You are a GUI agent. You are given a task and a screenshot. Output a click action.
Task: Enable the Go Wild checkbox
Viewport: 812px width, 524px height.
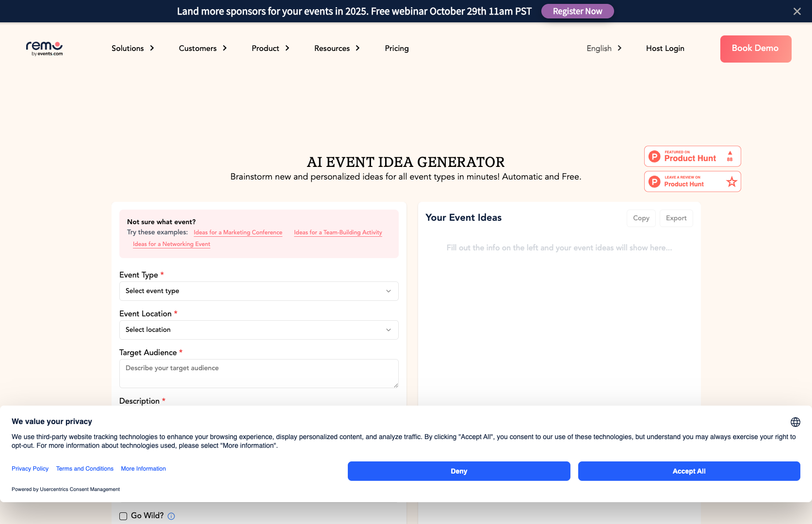pos(123,516)
